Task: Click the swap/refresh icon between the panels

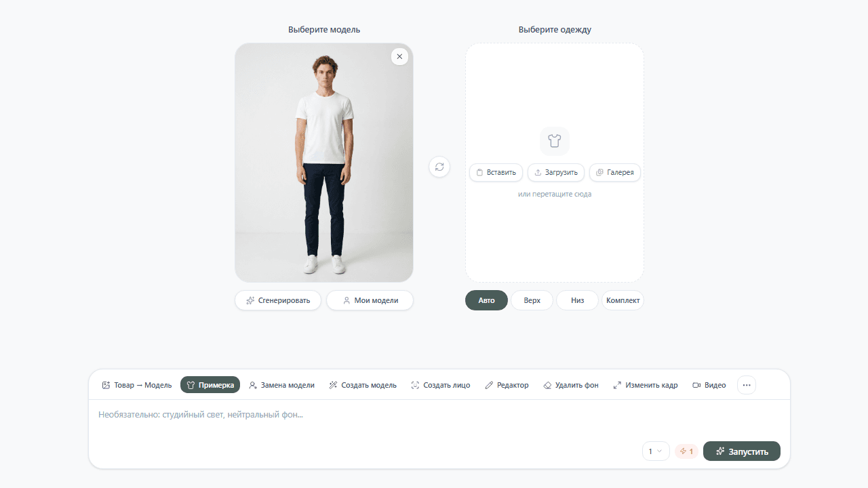Action: tap(439, 167)
